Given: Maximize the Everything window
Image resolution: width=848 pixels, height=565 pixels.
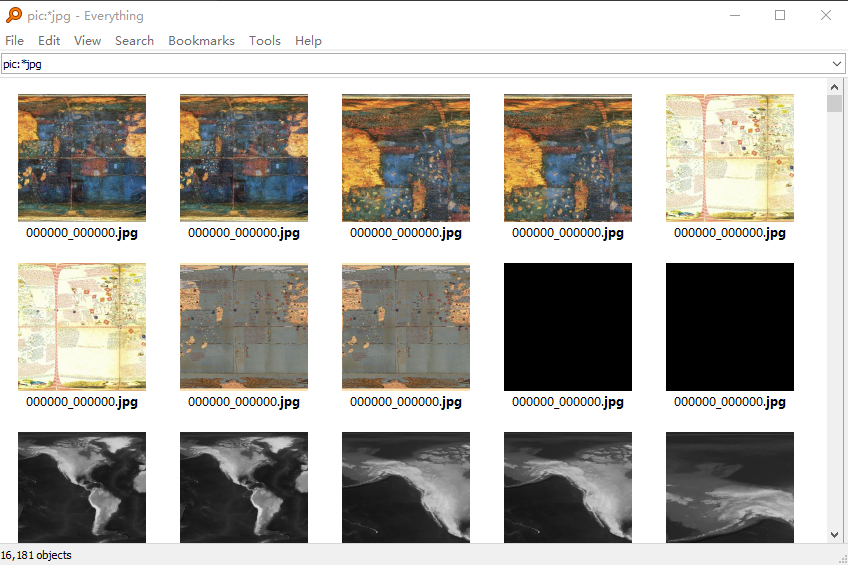Looking at the screenshot, I should (780, 15).
